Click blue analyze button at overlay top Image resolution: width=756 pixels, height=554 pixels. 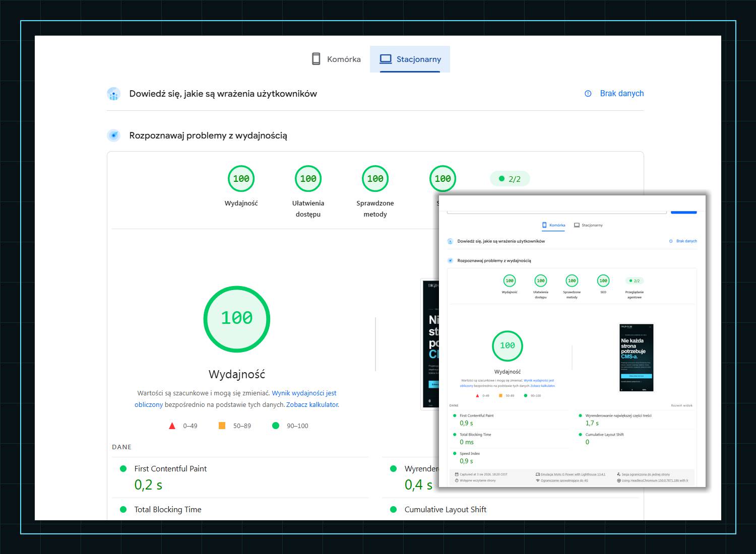(684, 212)
